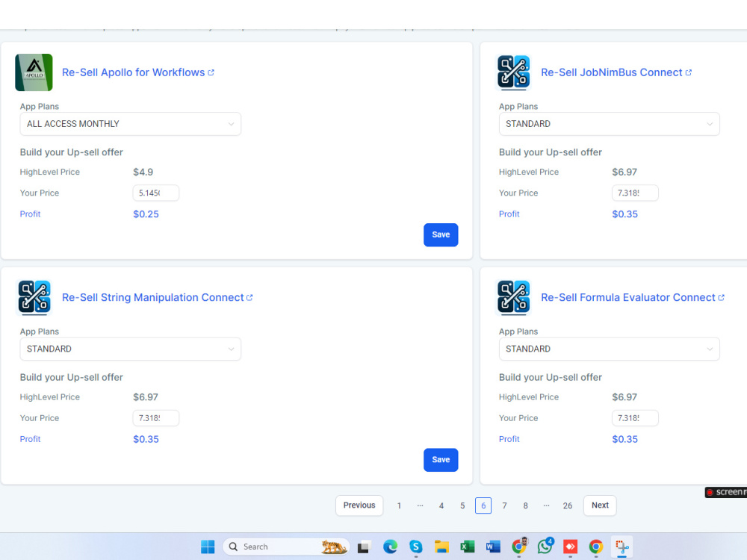The height and width of the screenshot is (560, 747).
Task: Jump to page 8
Action: (525, 505)
